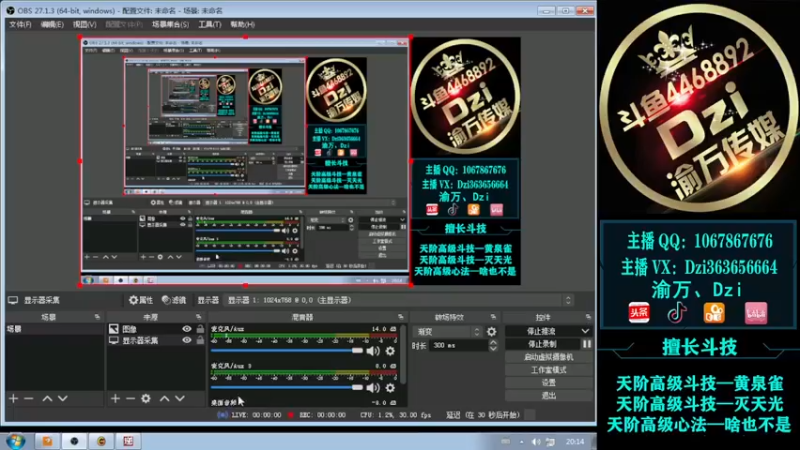The width and height of the screenshot is (800, 450).
Task: Select the 图像 source row
Action: pos(156,329)
